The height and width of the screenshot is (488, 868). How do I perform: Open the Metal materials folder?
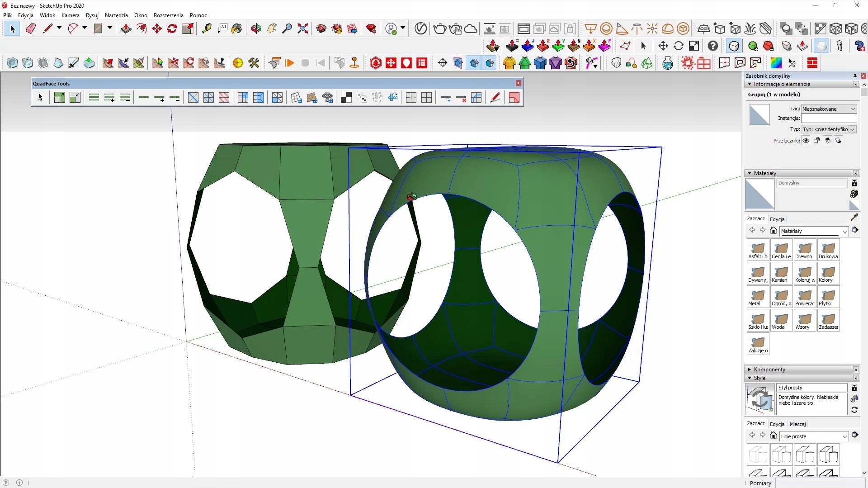pos(758,298)
